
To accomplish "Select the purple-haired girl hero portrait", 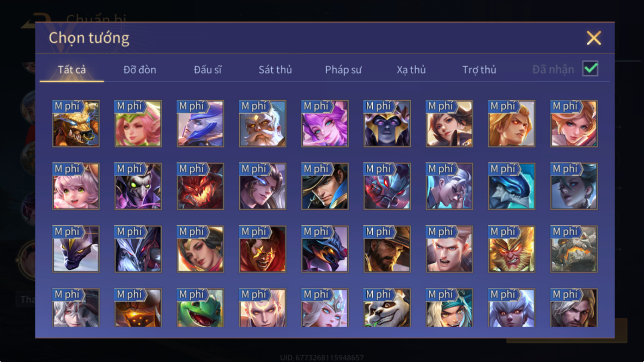I will coord(325,124).
